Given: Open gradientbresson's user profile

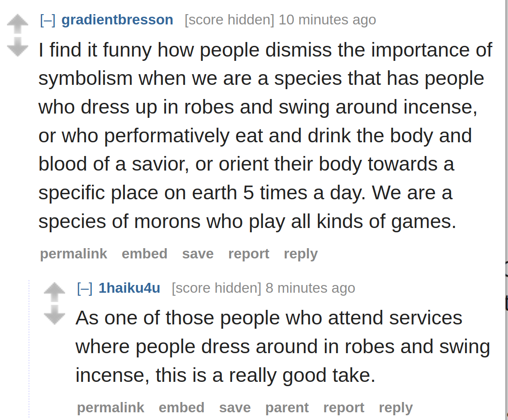Looking at the screenshot, I should pyautogui.click(x=117, y=20).
